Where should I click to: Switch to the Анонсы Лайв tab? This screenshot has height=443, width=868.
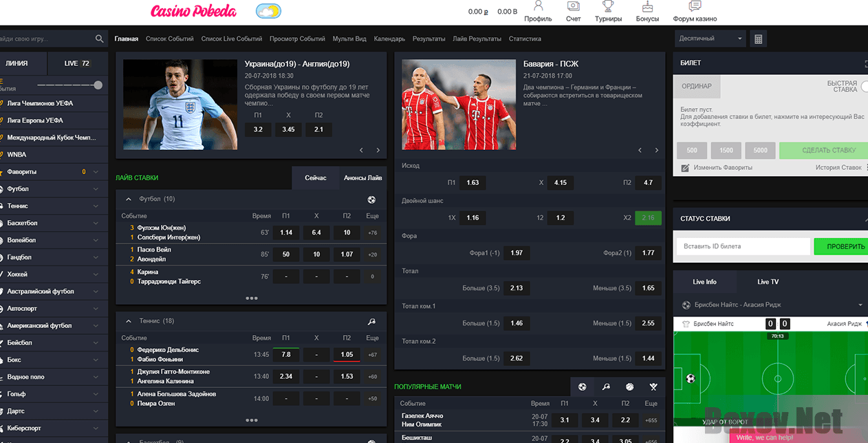click(362, 177)
